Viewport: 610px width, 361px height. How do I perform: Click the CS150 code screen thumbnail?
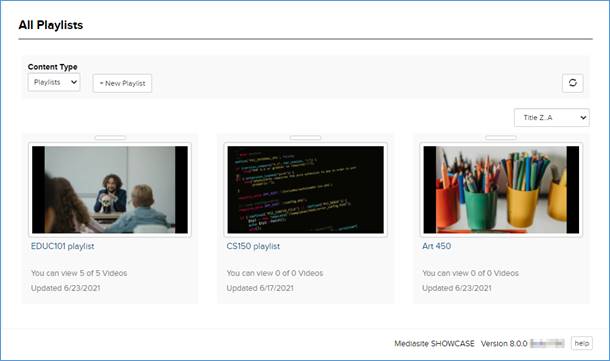coord(305,189)
